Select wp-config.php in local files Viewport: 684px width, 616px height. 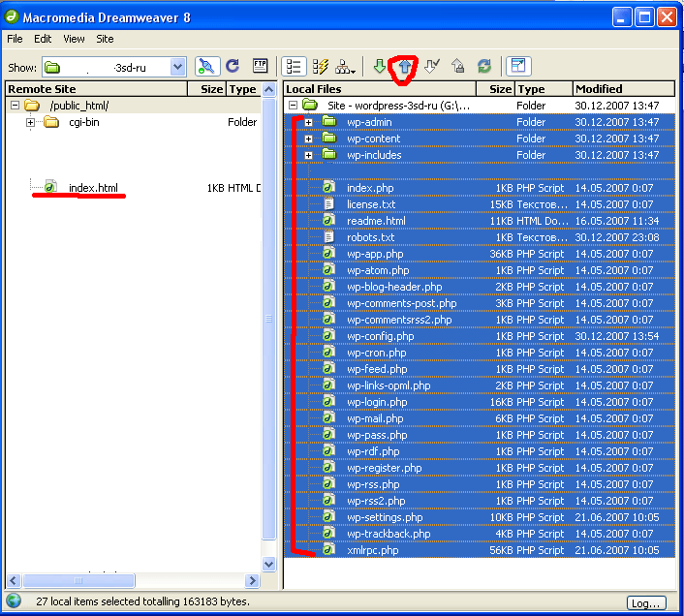[380, 336]
